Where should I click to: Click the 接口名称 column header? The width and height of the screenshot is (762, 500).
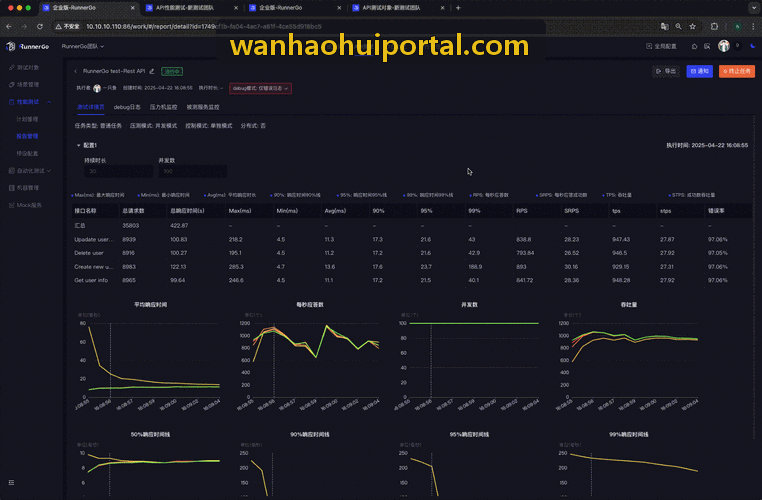click(85, 211)
